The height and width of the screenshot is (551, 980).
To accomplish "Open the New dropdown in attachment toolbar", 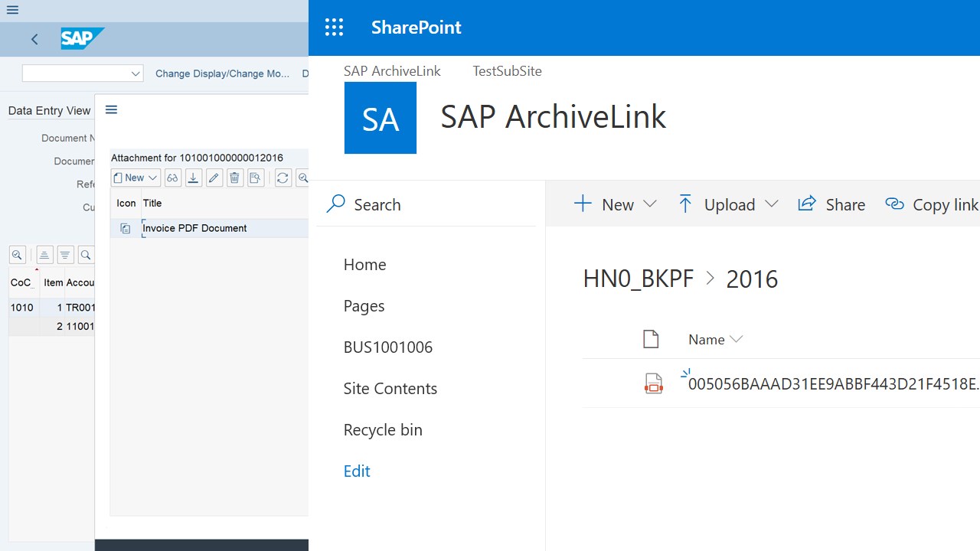I will pyautogui.click(x=136, y=178).
